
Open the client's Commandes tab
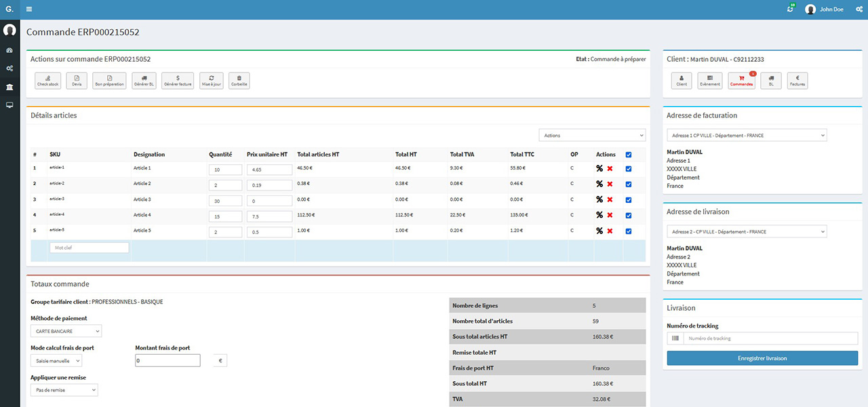pos(741,81)
